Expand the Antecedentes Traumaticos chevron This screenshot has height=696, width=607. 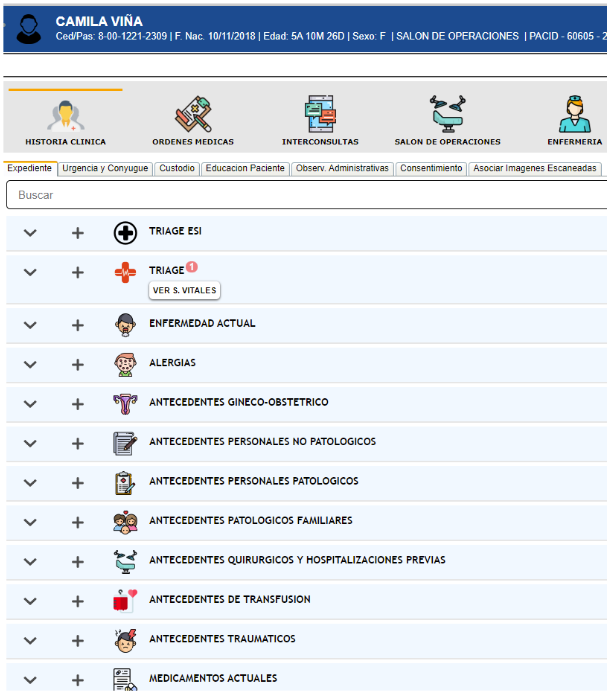tap(30, 640)
